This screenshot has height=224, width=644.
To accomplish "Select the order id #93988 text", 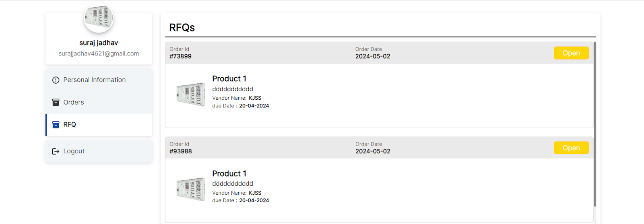I will [181, 152].
